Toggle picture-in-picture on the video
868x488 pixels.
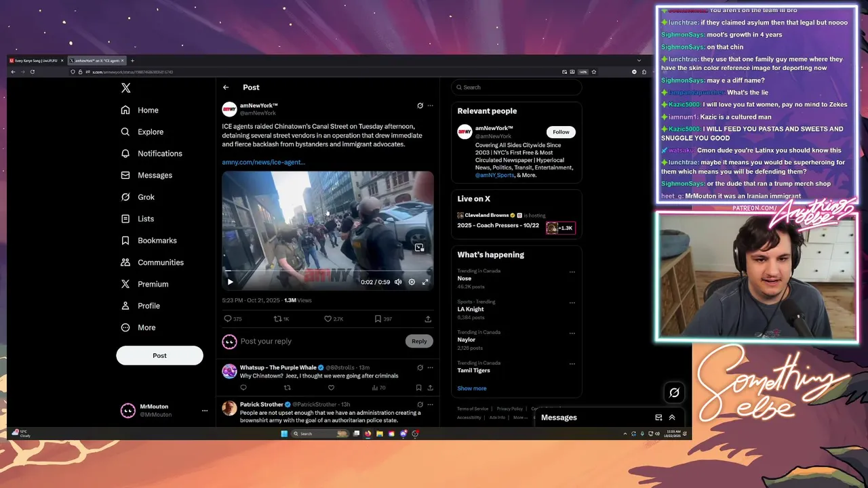pyautogui.click(x=419, y=248)
